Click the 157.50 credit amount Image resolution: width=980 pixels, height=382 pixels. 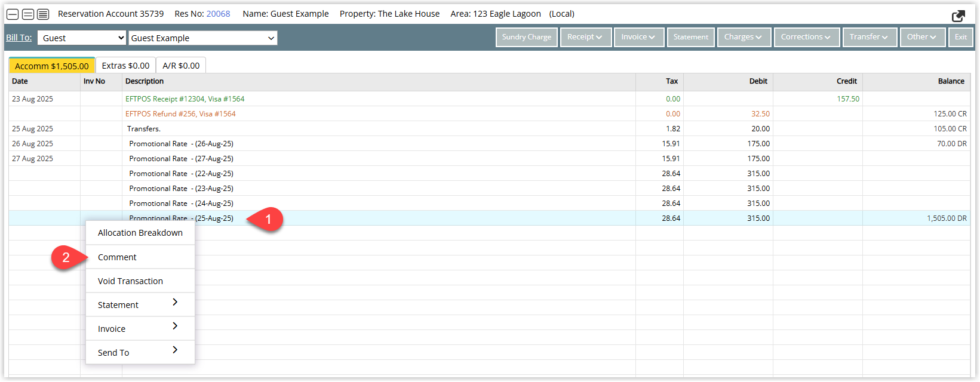coord(848,99)
